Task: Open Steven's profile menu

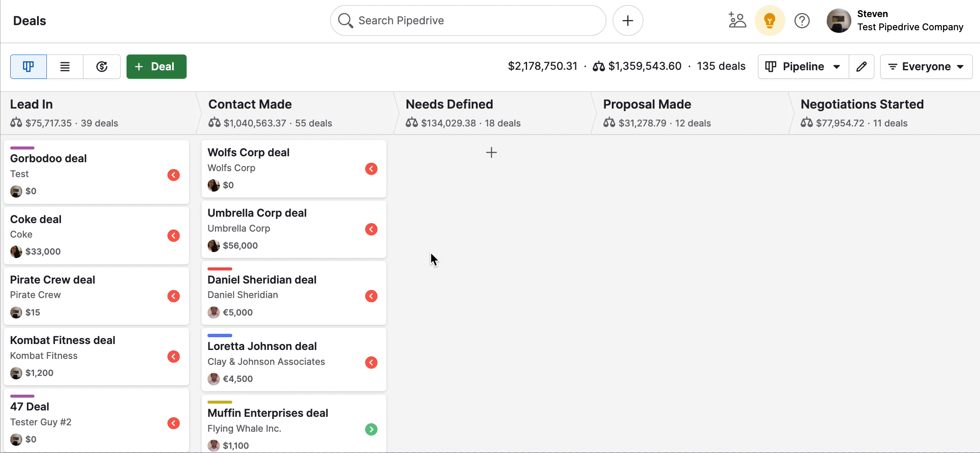Action: tap(838, 20)
